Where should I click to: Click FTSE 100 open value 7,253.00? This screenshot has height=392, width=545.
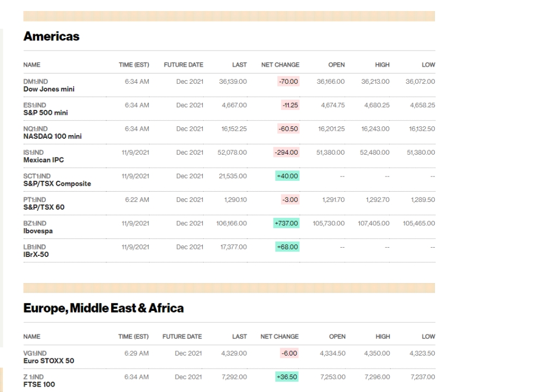333,377
